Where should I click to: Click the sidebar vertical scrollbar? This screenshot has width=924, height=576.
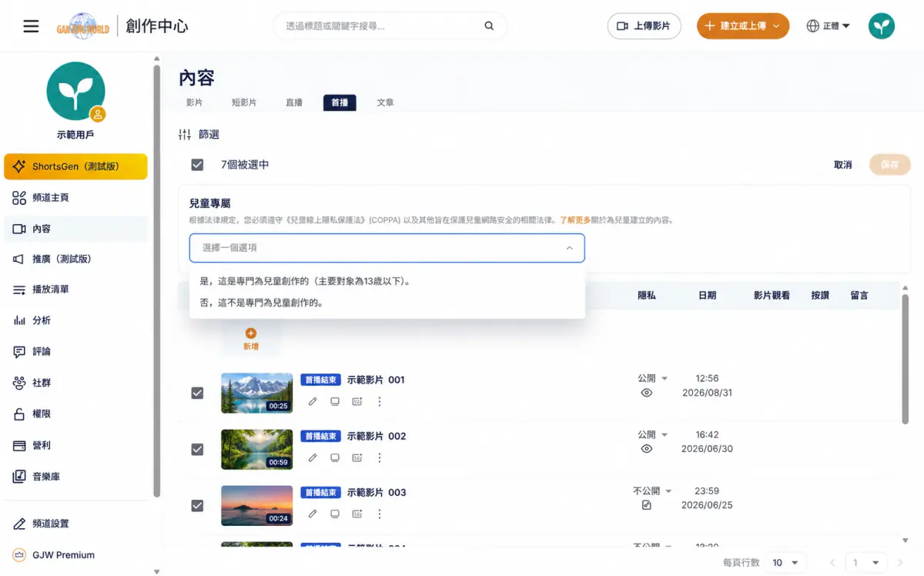157,281
